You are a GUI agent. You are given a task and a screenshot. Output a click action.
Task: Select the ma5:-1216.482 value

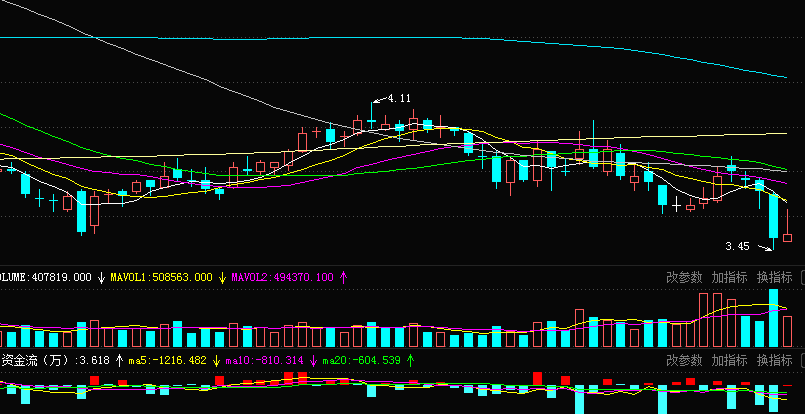(167, 361)
